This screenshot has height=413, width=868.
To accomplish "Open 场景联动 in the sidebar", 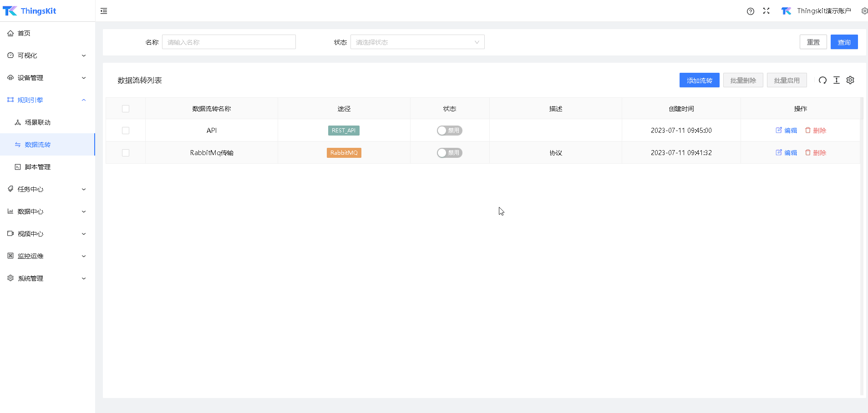I will pyautogui.click(x=37, y=122).
